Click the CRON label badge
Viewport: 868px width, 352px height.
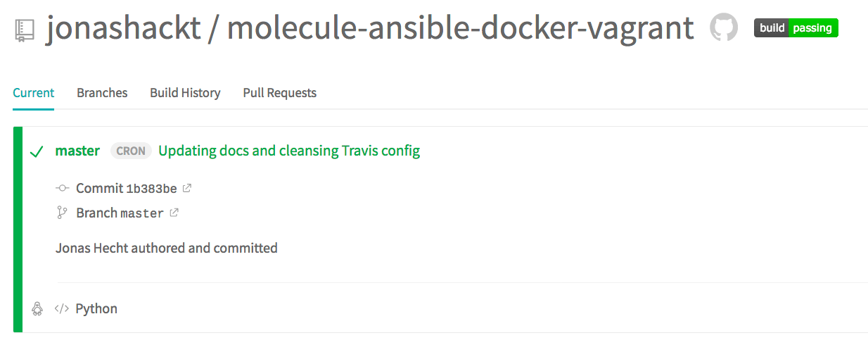[x=131, y=151]
